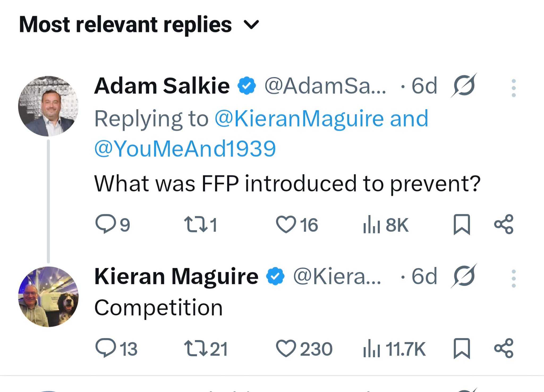Screen dimensions: 544x392
Task: Reply to Kieran Maguire's Competition tweet
Action: (x=105, y=348)
